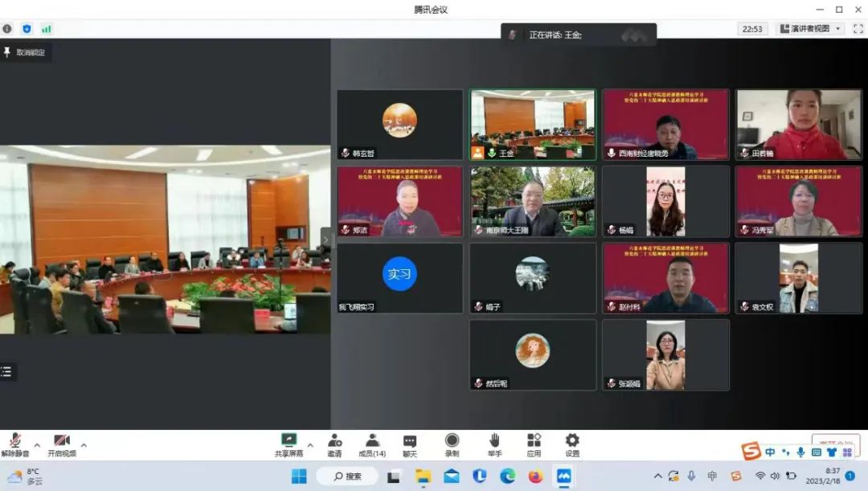Click the 共享屏幕 share screen icon
The width and height of the screenshot is (868, 491).
pyautogui.click(x=289, y=442)
